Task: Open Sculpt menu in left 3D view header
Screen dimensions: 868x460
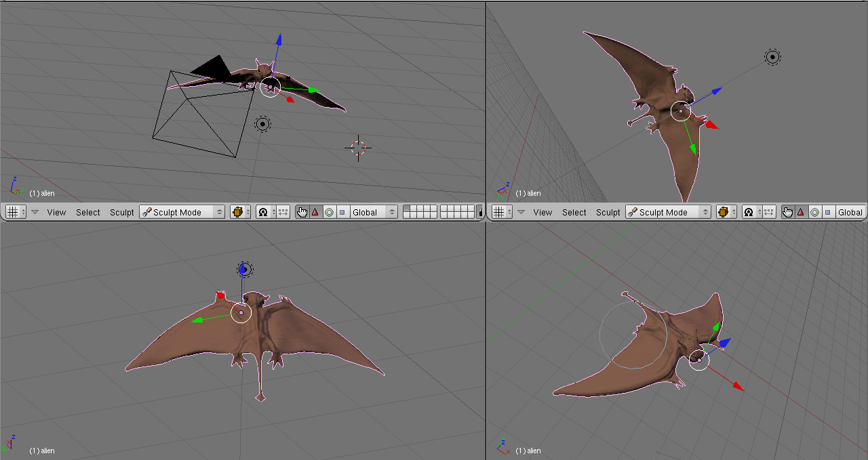Action: pyautogui.click(x=122, y=212)
